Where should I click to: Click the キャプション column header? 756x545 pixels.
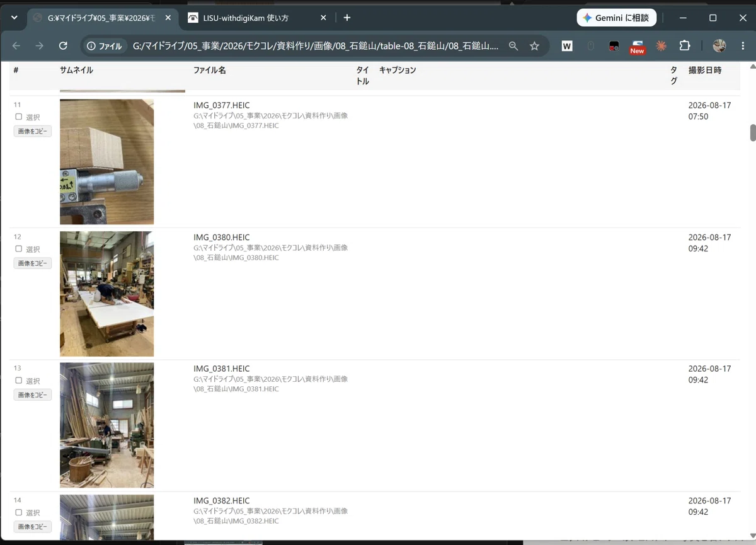398,71
